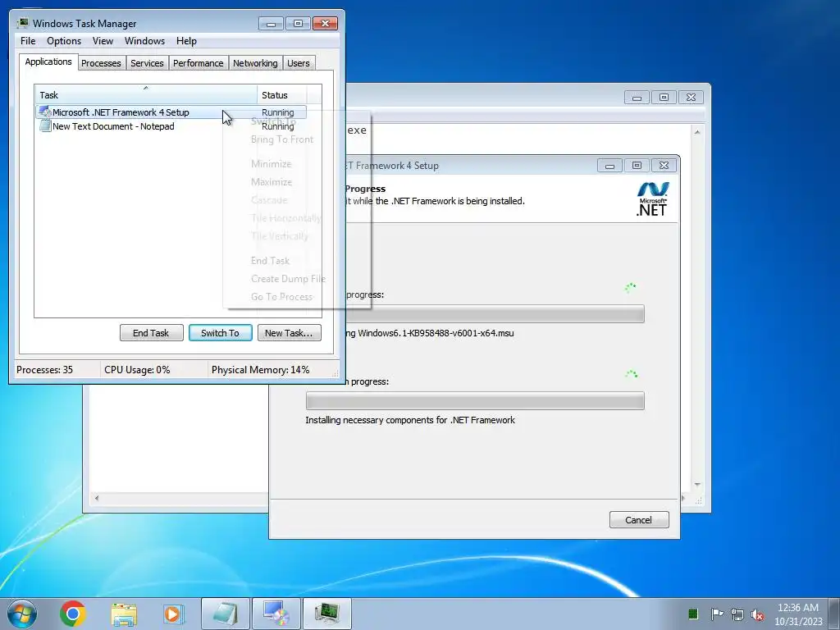Viewport: 840px width, 630px height.
Task: Click the New Task... button
Action: tap(290, 333)
